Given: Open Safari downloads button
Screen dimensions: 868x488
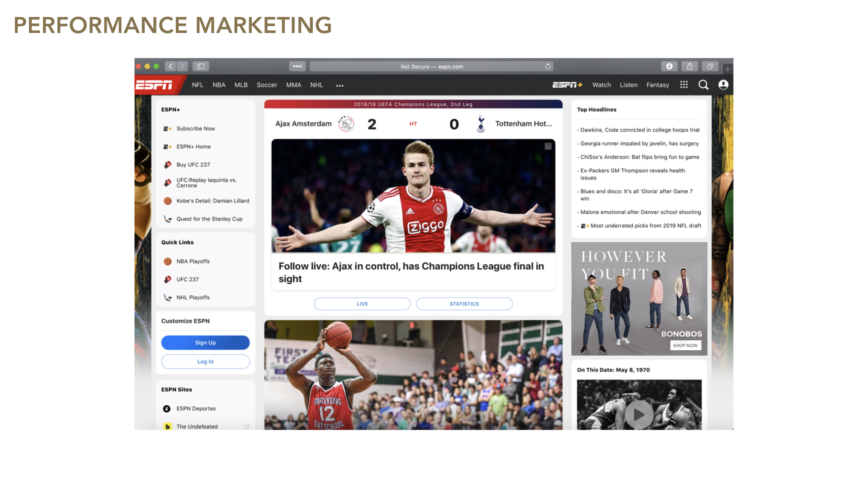Looking at the screenshot, I should click(x=670, y=66).
